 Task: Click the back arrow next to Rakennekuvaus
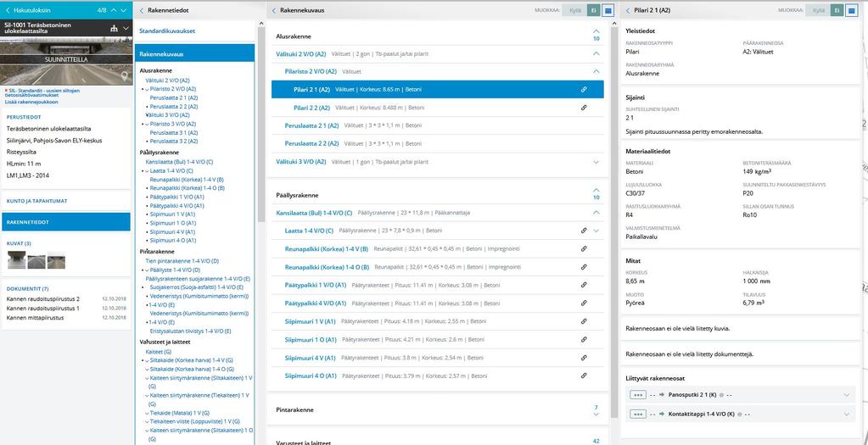point(275,10)
